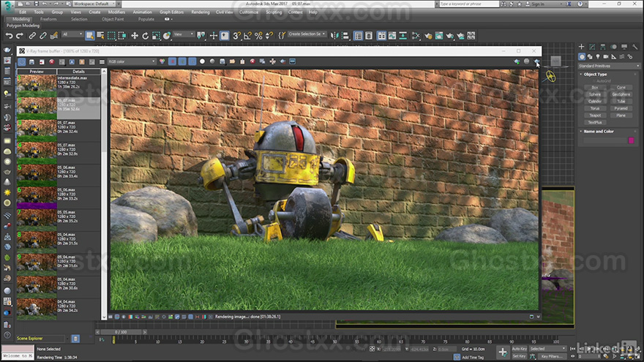Open Select by Name dialog
Viewport: 644px width, 362px height.
pyautogui.click(x=100, y=36)
